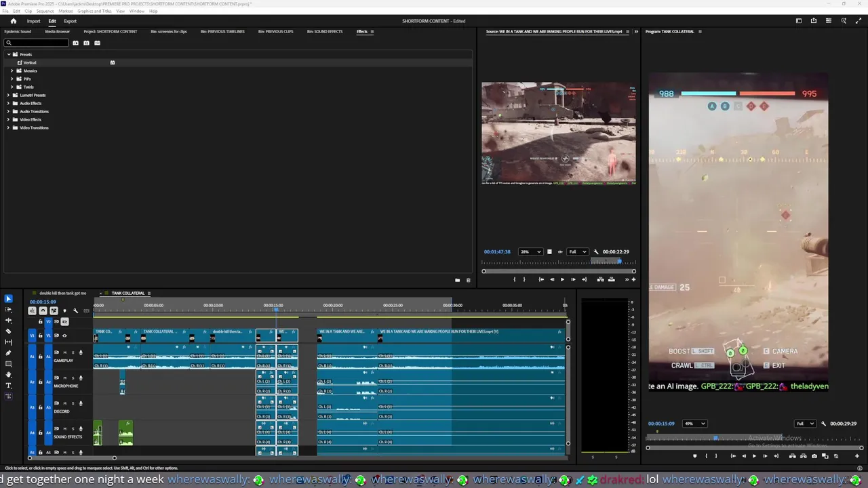This screenshot has height=488, width=868.
Task: Open the double kill sequence tab
Action: [x=62, y=293]
